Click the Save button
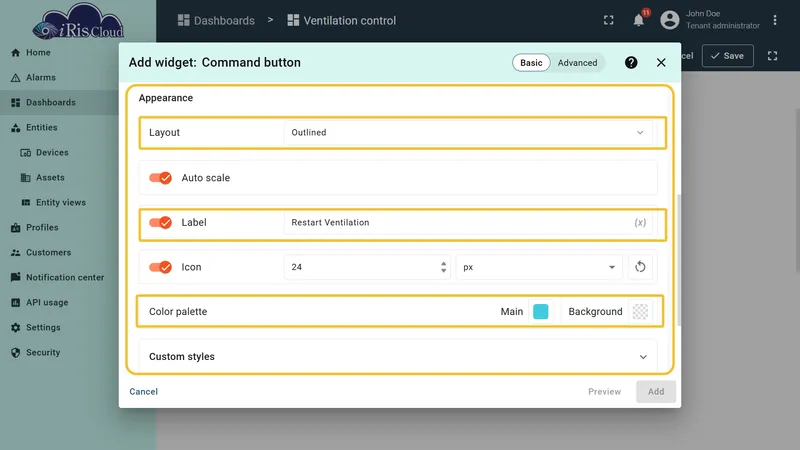This screenshot has height=450, width=800. 728,56
